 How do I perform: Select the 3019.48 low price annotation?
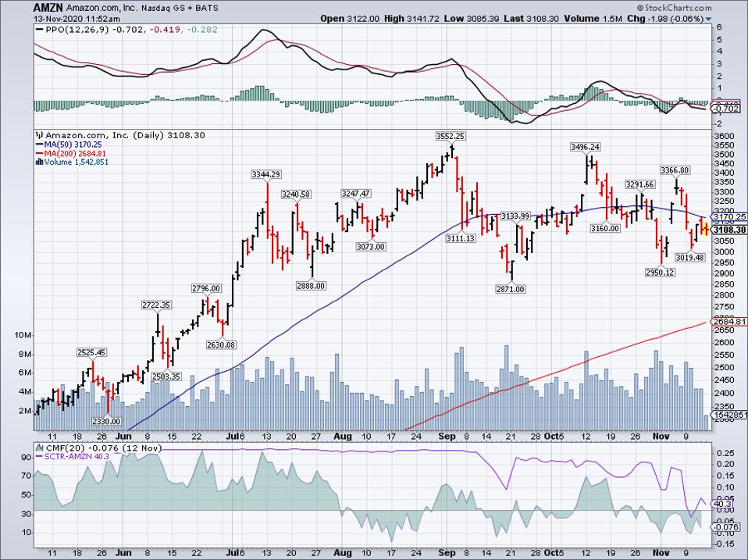[x=689, y=258]
